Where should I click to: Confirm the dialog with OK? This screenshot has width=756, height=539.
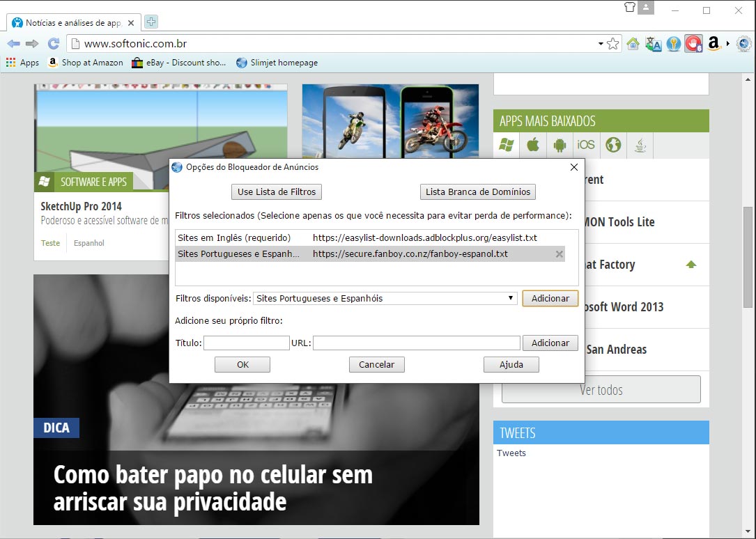[242, 365]
